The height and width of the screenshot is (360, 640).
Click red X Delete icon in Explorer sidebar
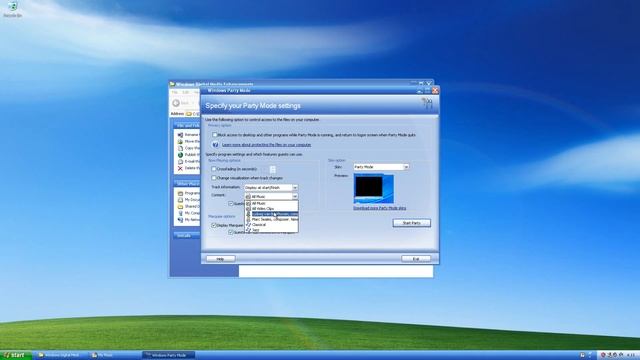tap(180, 168)
